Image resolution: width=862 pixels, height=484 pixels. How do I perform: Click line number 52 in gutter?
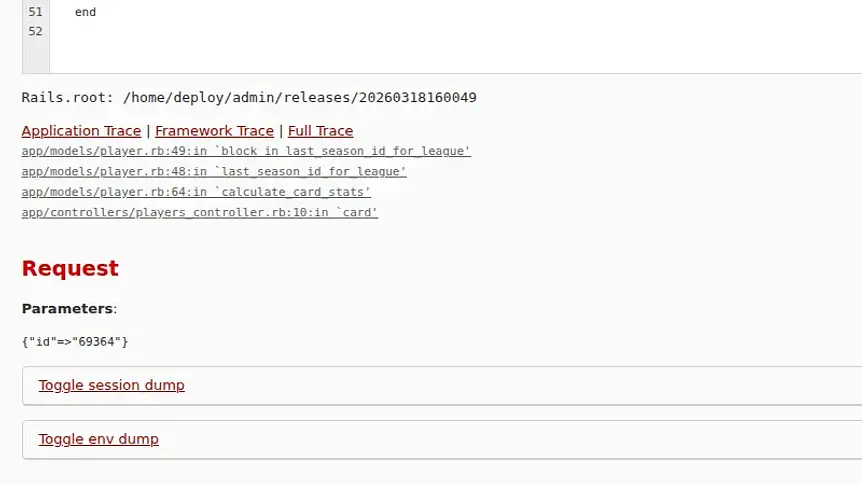point(35,31)
